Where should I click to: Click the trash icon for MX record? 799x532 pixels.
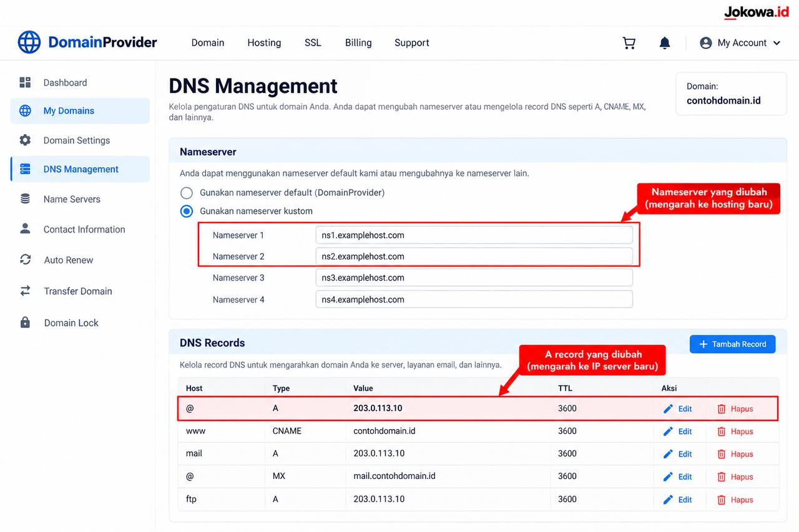point(722,477)
